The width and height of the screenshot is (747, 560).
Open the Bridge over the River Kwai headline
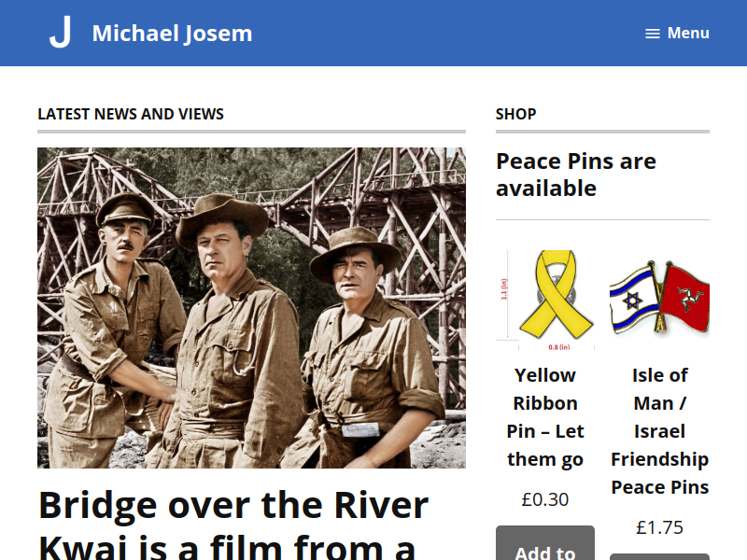coord(233,524)
